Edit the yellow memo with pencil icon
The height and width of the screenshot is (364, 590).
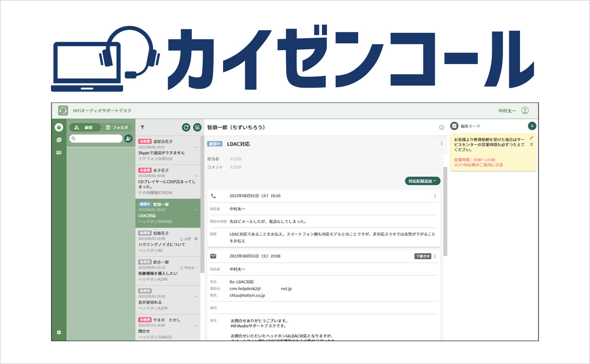531,137
